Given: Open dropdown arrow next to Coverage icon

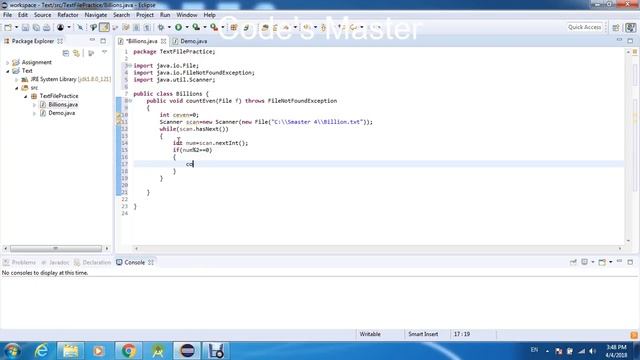Looking at the screenshot, I should click(204, 27).
